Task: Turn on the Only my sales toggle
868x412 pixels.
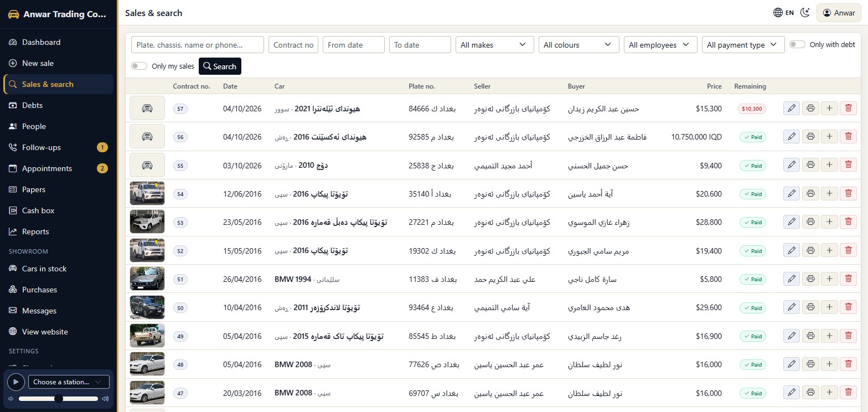Action: click(x=139, y=66)
